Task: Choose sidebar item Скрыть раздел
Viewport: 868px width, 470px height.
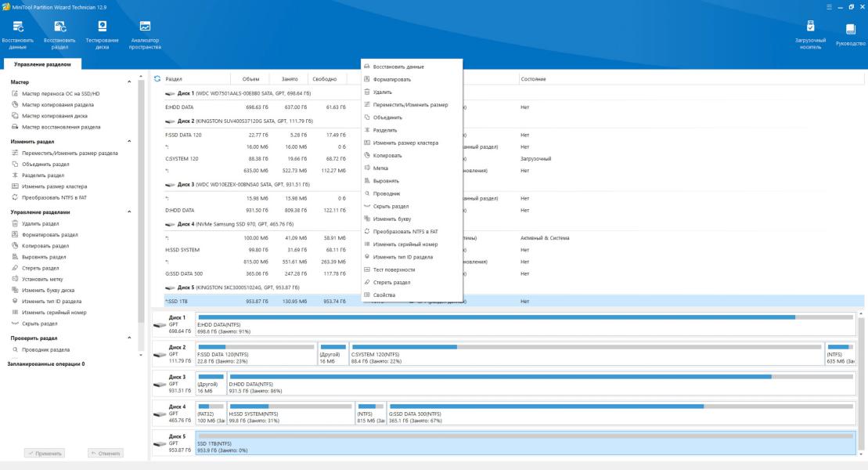Action: 34,323
